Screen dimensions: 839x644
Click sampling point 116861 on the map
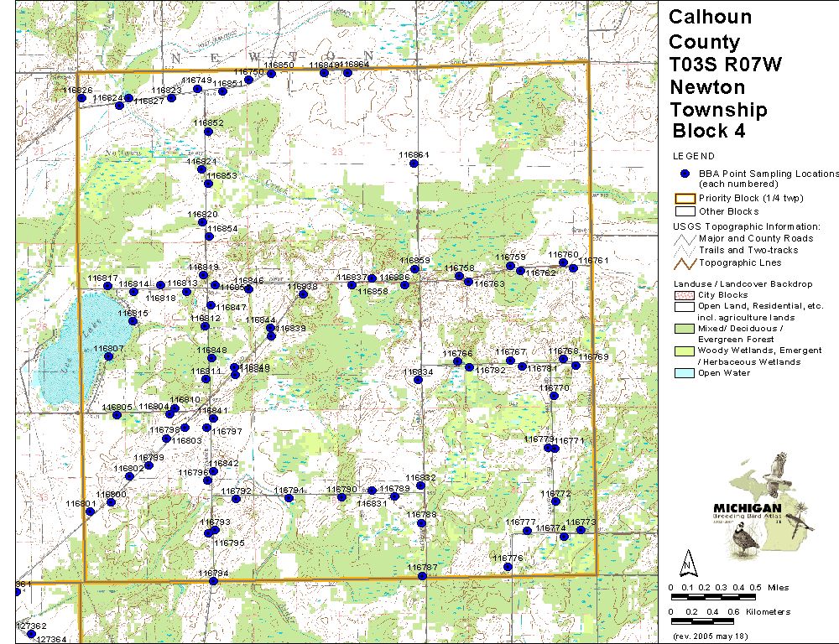point(414,164)
